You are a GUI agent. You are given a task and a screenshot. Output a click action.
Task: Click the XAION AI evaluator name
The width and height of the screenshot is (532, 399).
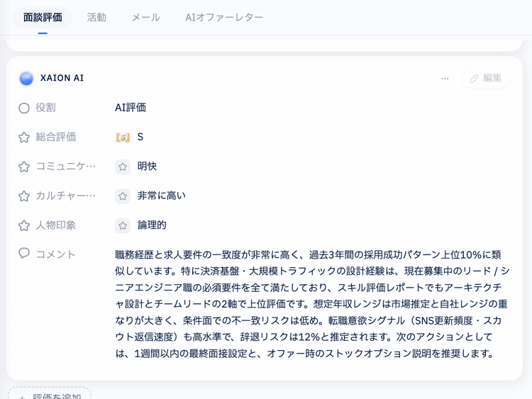[x=62, y=78]
